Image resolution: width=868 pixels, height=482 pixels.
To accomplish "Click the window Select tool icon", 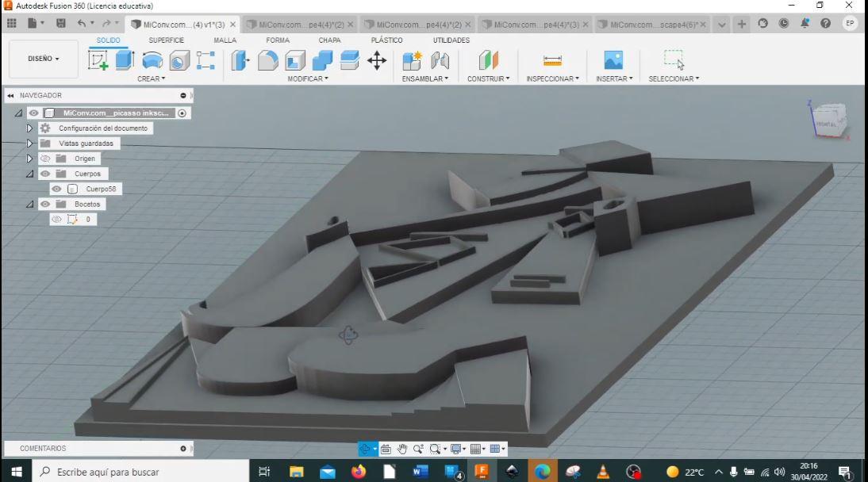I will [x=674, y=59].
